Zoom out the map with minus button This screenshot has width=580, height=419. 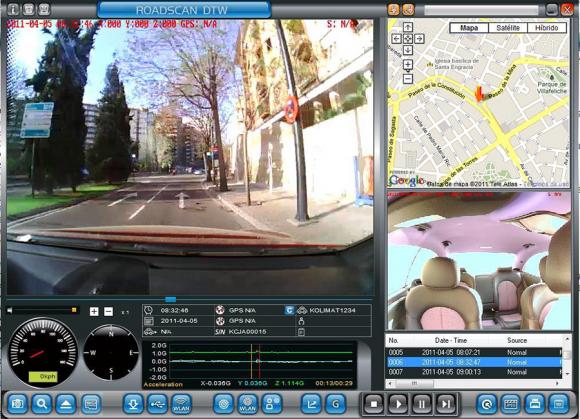coord(408,78)
